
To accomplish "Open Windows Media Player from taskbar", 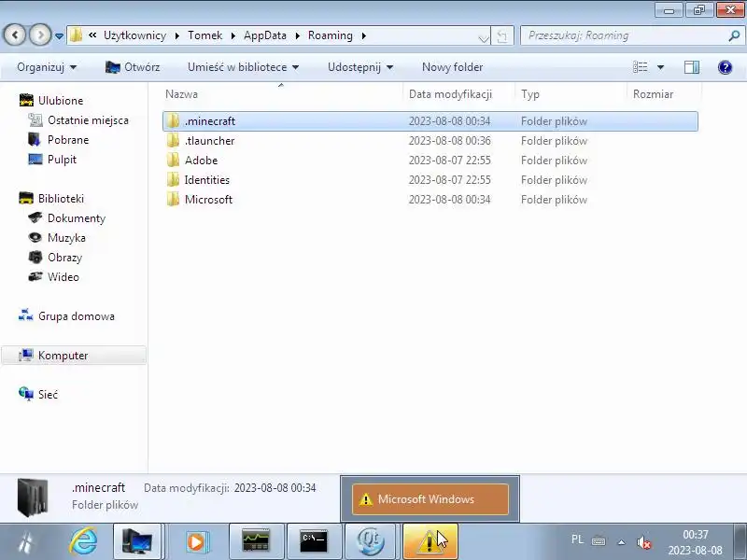I will tap(196, 542).
